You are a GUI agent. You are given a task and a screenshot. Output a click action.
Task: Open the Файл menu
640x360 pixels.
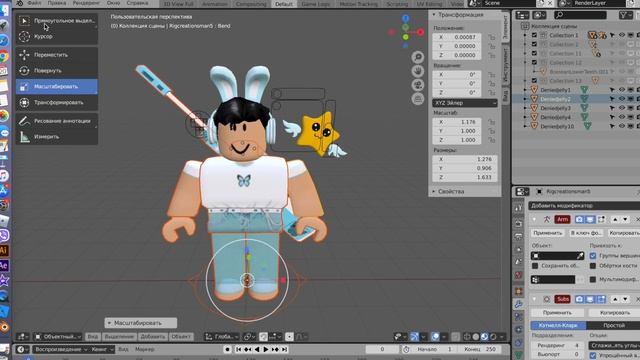click(x=34, y=3)
